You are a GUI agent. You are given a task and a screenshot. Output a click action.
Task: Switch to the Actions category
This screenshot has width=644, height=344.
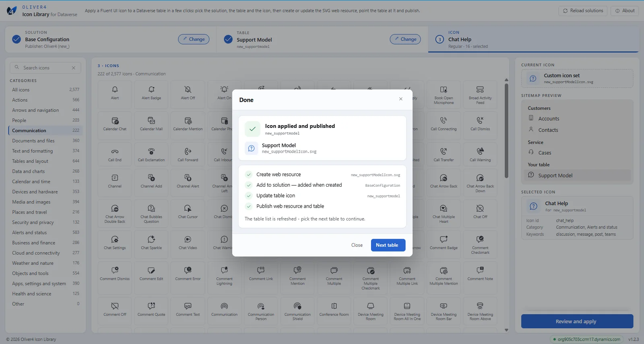[x=45, y=100]
